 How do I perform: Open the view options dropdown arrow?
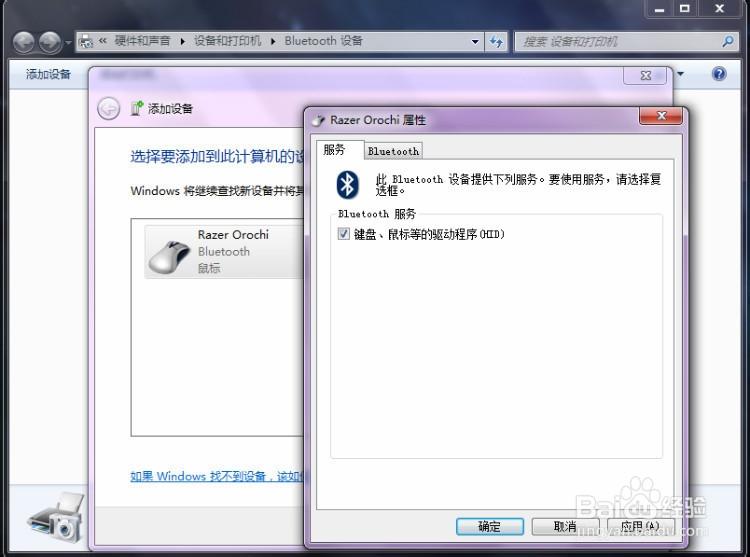point(680,74)
